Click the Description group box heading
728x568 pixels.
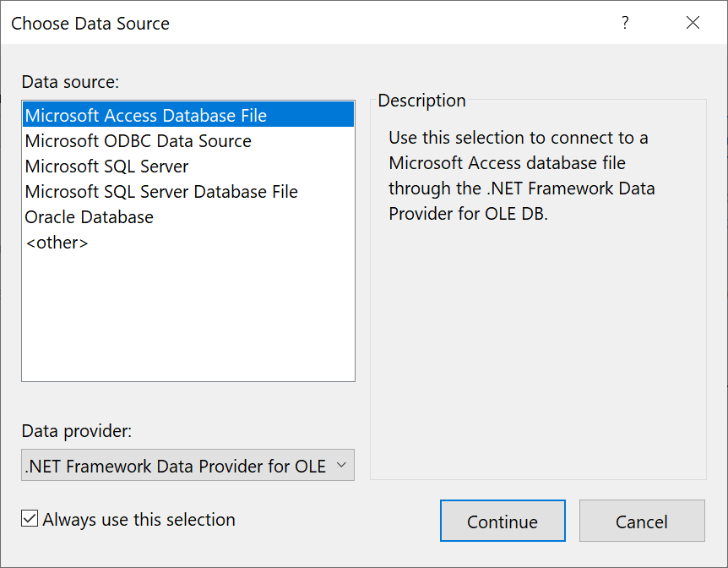421,101
